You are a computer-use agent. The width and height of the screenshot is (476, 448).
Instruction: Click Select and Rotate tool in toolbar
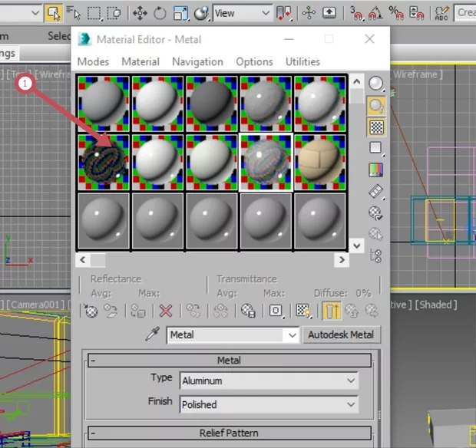[160, 13]
